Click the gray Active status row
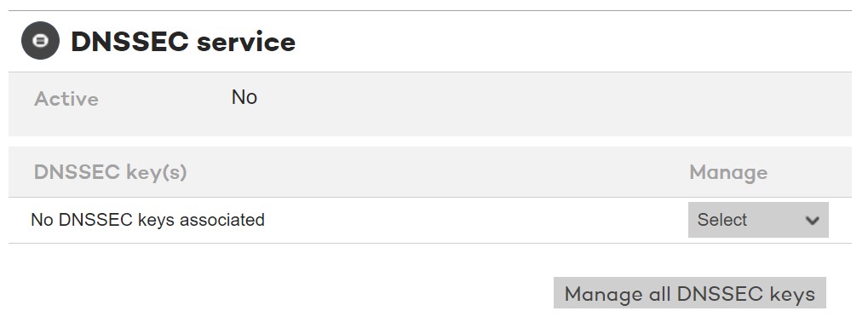Screen dimensions: 868x334 tap(429, 104)
